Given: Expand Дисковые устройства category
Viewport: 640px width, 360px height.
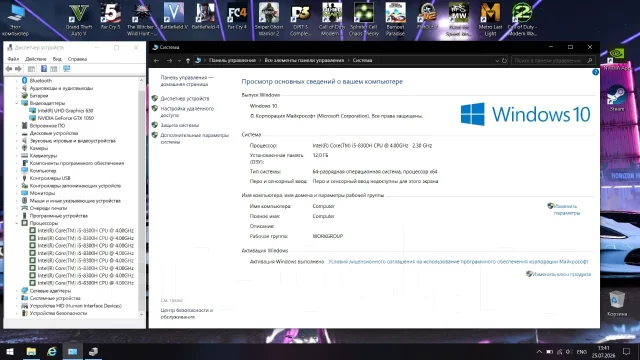Looking at the screenshot, I should [x=17, y=133].
